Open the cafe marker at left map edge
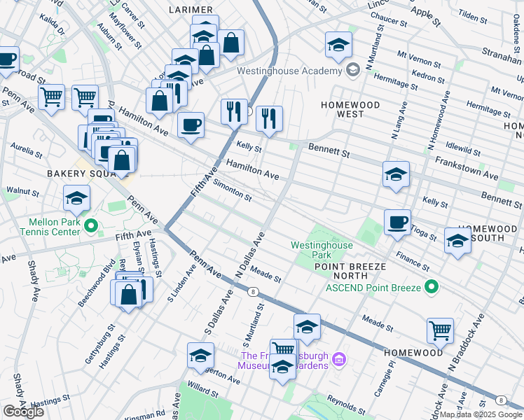The height and width of the screenshot is (420, 524). coord(7,61)
